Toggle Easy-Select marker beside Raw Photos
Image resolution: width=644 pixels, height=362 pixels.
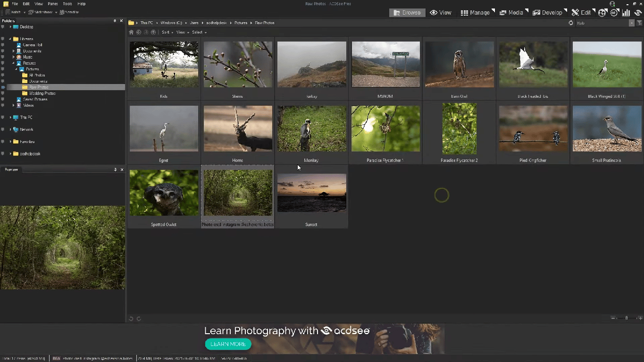[3, 87]
